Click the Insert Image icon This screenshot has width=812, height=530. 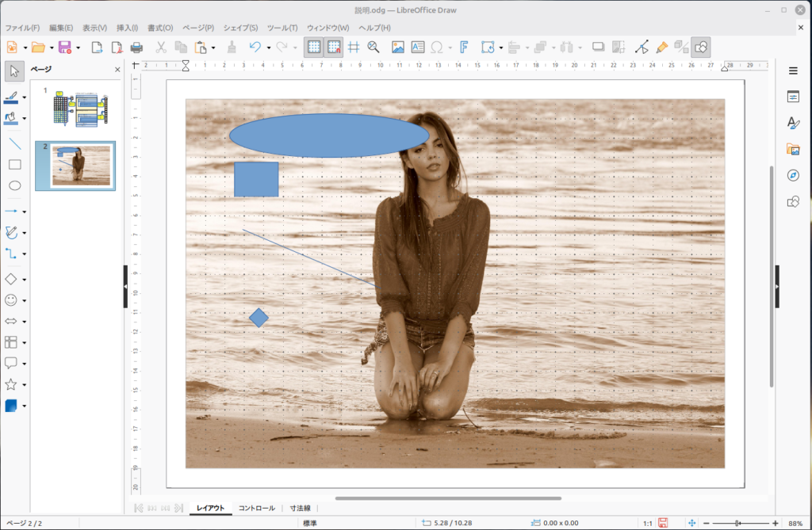[398, 47]
